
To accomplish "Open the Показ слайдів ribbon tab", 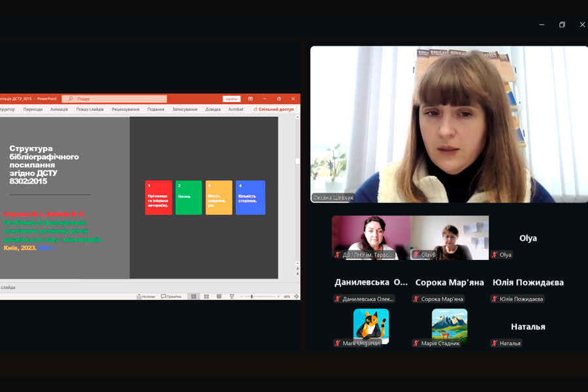I will [x=90, y=109].
